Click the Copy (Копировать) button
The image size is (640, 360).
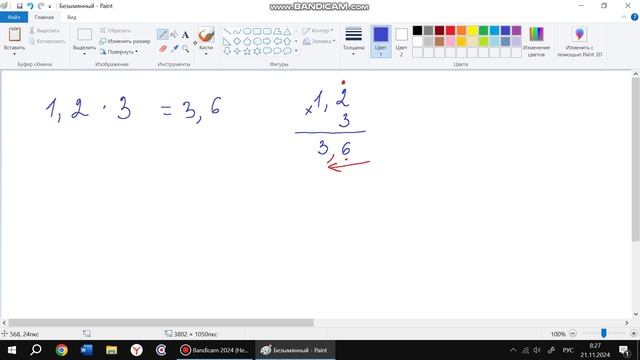(x=47, y=41)
